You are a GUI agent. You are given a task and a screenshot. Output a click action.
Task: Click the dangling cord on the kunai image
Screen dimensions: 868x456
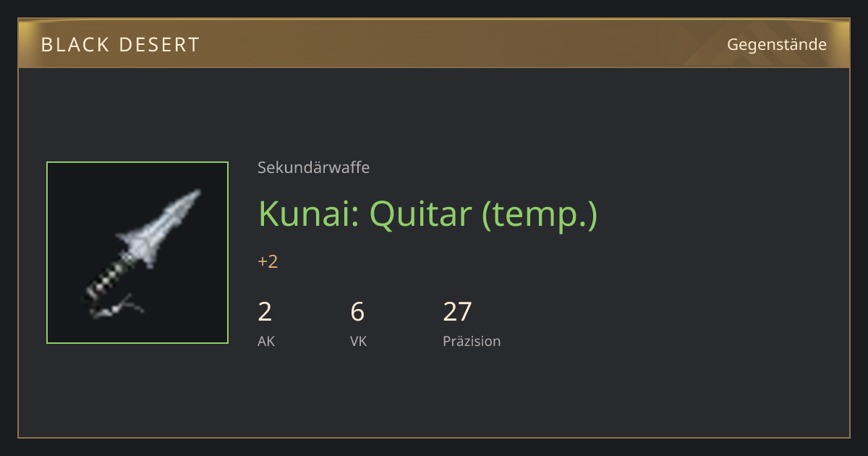(x=117, y=307)
